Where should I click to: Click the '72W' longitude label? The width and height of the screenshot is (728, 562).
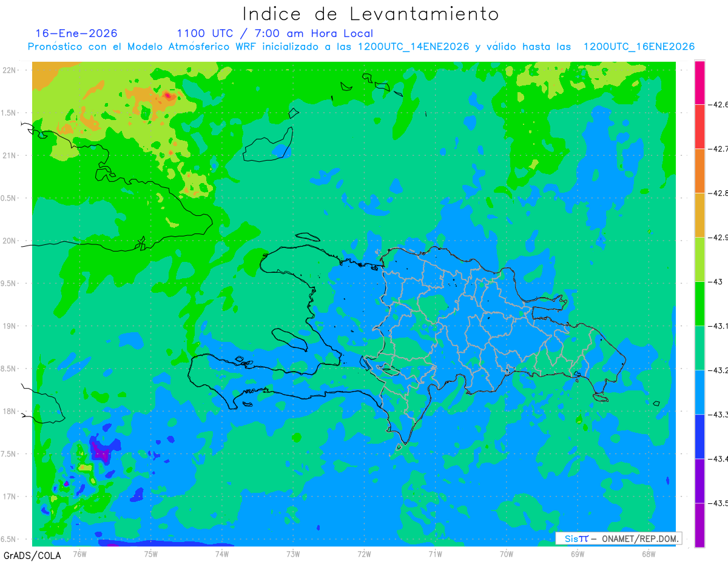point(364,554)
